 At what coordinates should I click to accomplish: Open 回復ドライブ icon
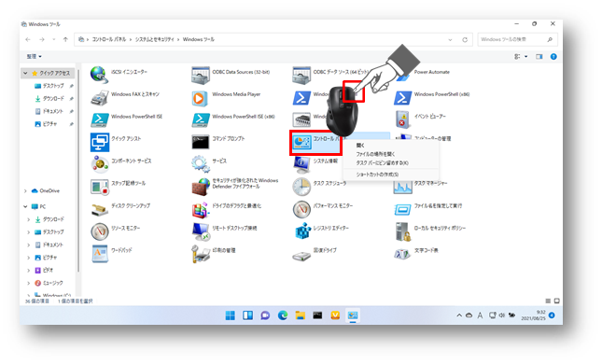tap(301, 256)
